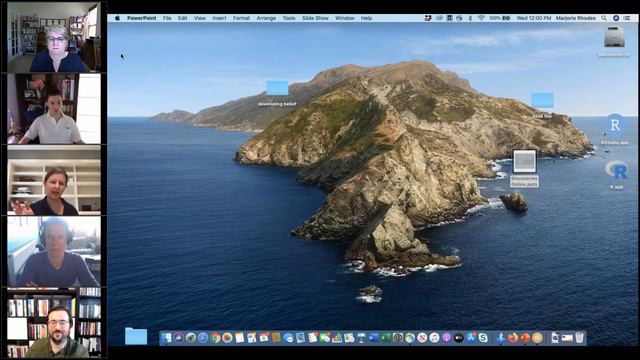Click Siri icon in menu bar
This screenshot has width=640, height=360.
click(x=616, y=18)
